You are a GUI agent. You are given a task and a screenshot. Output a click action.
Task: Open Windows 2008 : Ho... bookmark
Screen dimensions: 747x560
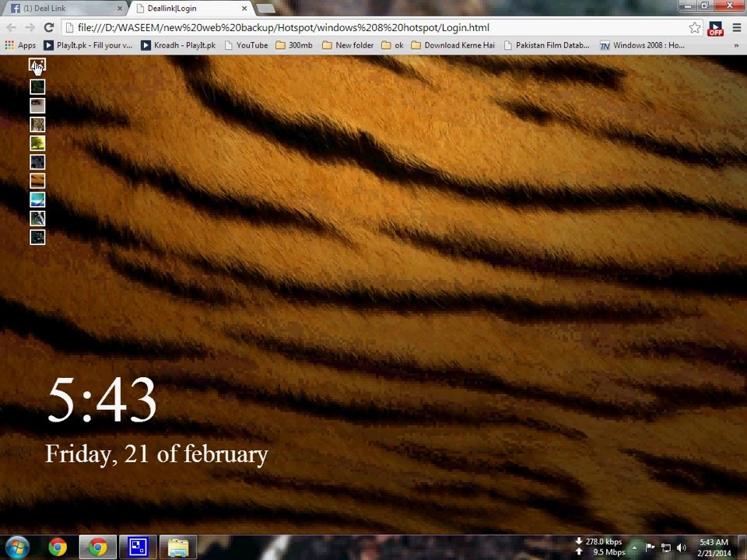click(643, 45)
